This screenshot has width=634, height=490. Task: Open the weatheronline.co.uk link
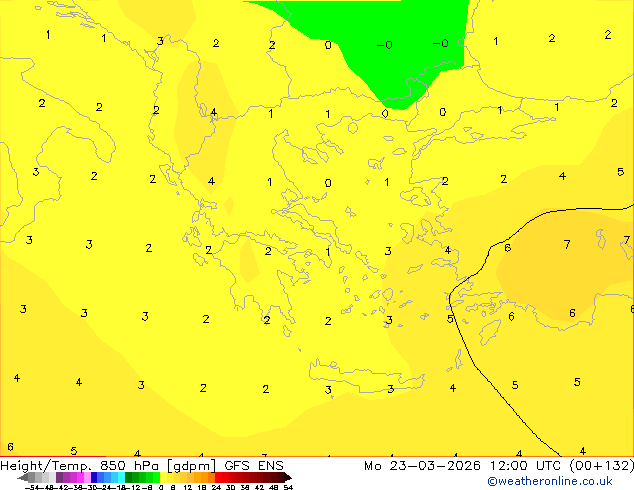[x=550, y=481]
